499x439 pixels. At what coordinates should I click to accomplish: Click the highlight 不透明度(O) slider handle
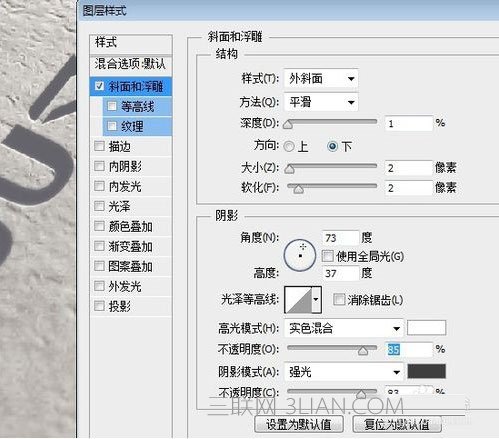coord(363,351)
